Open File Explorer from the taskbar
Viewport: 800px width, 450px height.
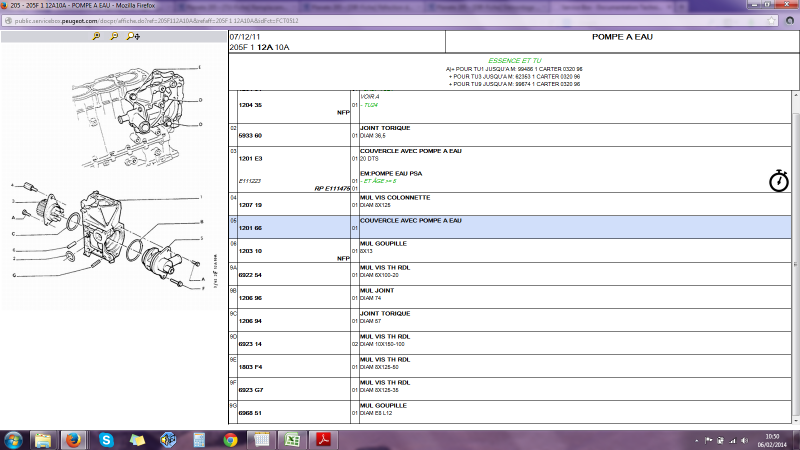pos(43,440)
